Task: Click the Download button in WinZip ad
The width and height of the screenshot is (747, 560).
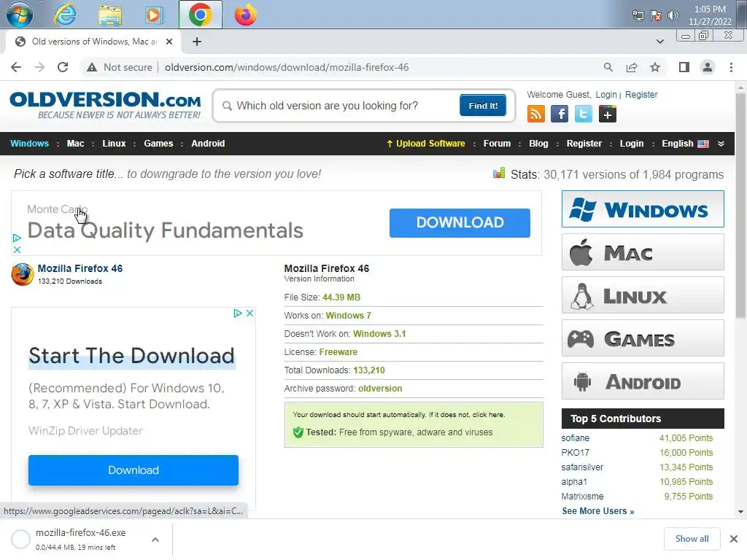Action: tap(133, 470)
